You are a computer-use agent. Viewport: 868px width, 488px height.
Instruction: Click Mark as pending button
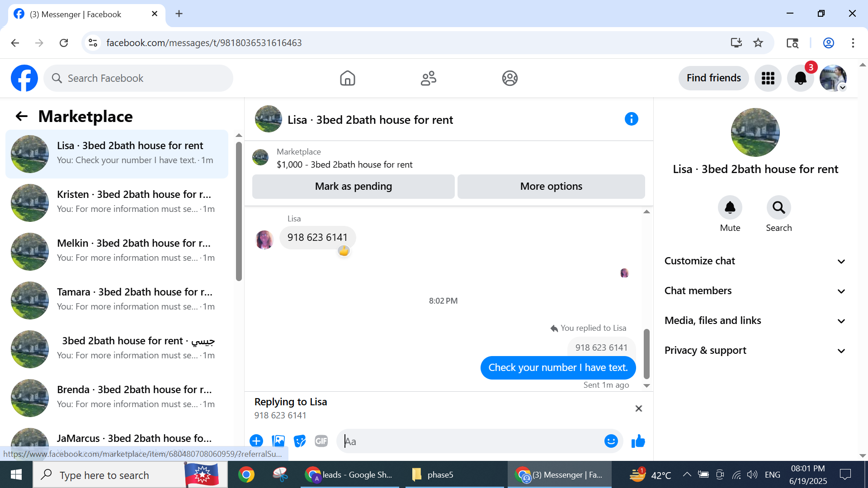pos(353,187)
